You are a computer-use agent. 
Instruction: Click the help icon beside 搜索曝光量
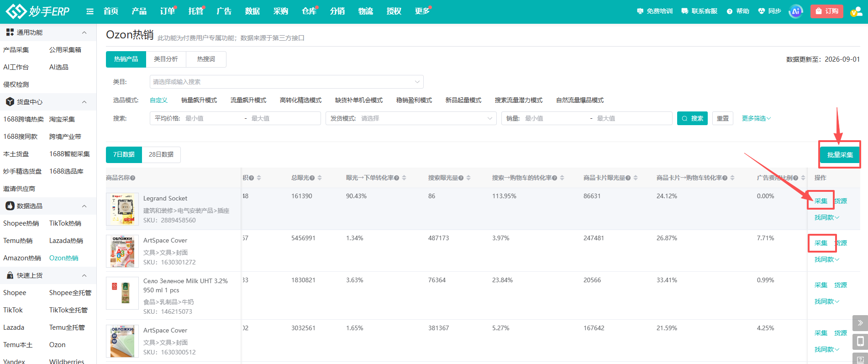461,178
